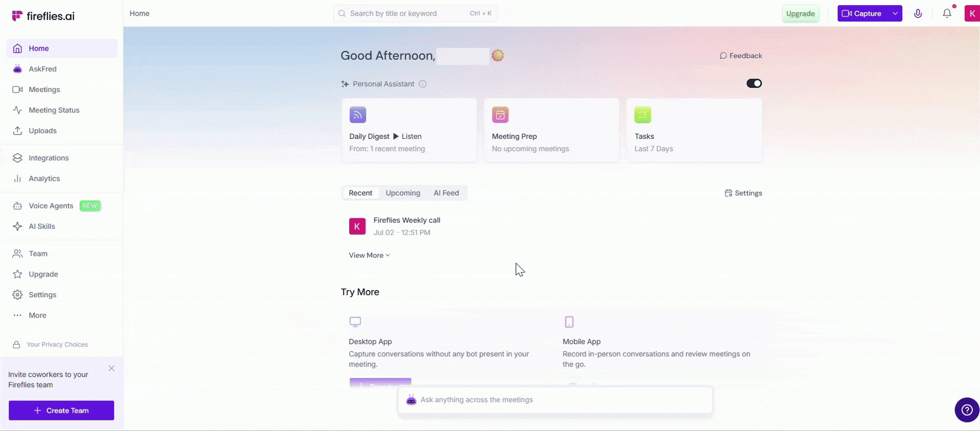This screenshot has width=980, height=431.
Task: Open the Meeting Prep calendar icon
Action: pos(500,115)
